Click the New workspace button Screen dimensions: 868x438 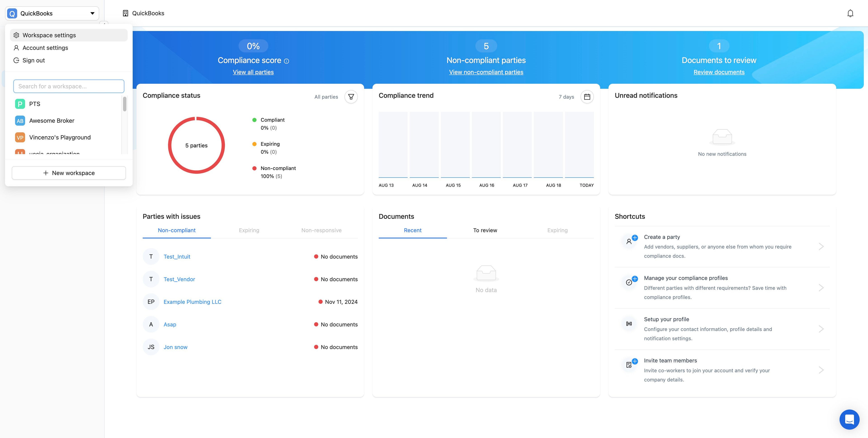tap(69, 173)
